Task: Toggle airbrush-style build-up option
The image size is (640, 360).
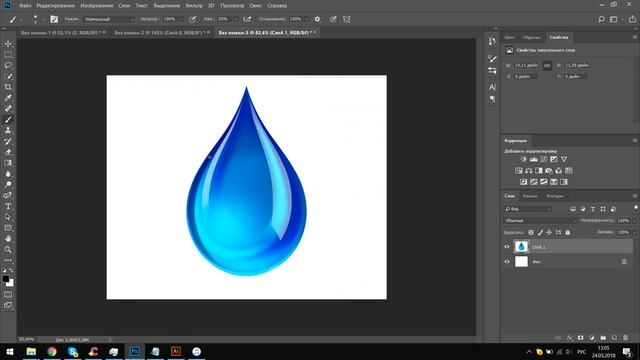Action: (x=247, y=19)
